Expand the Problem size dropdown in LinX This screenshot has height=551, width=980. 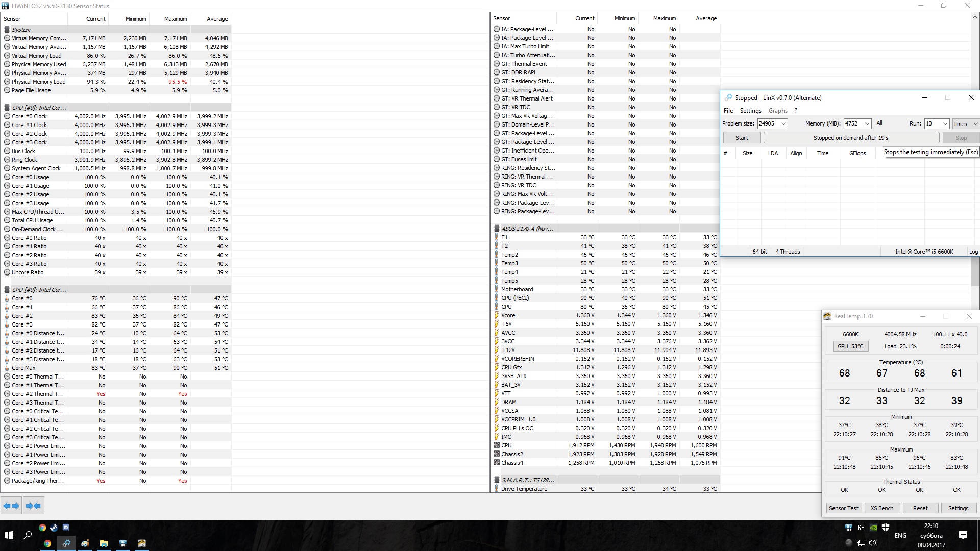(783, 124)
